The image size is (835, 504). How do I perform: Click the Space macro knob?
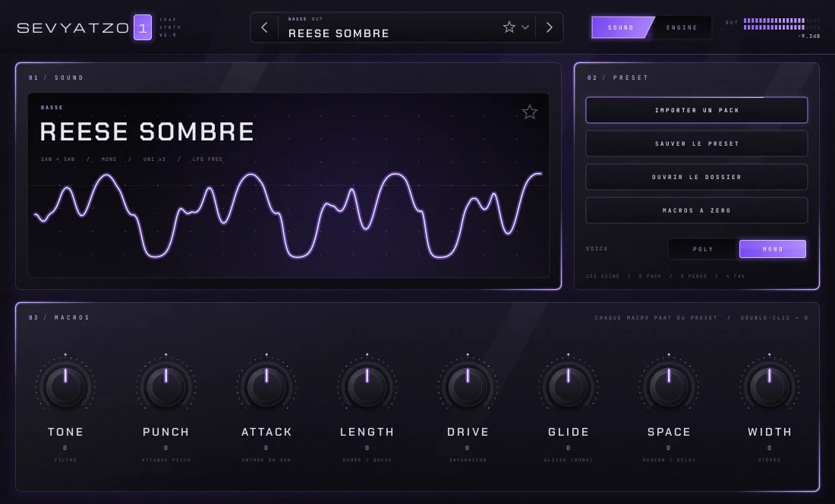coord(669,386)
